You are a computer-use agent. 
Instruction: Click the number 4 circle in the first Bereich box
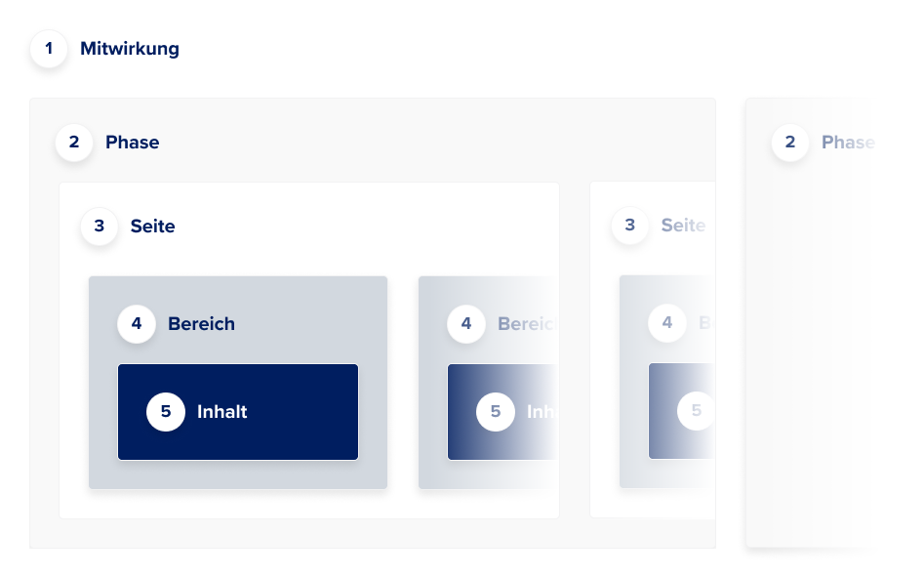coord(137,323)
